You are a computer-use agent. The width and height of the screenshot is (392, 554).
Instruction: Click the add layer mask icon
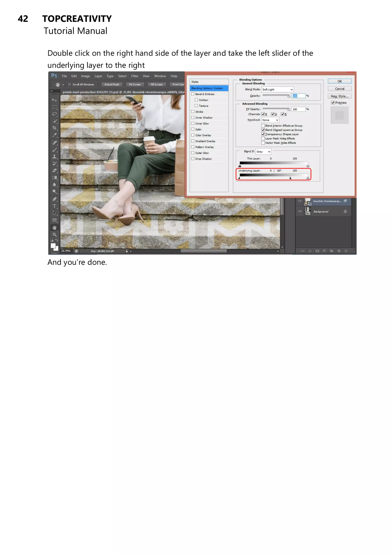[317, 251]
